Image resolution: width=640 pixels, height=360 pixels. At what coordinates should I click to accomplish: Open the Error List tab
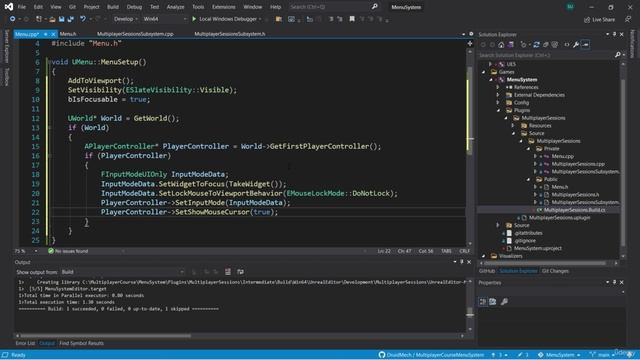[x=25, y=343]
